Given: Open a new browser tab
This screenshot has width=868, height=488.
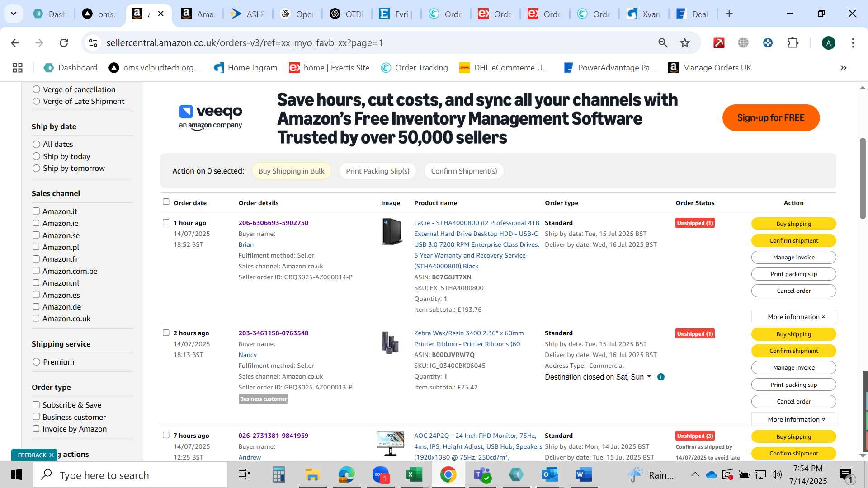Looking at the screenshot, I should 729,14.
